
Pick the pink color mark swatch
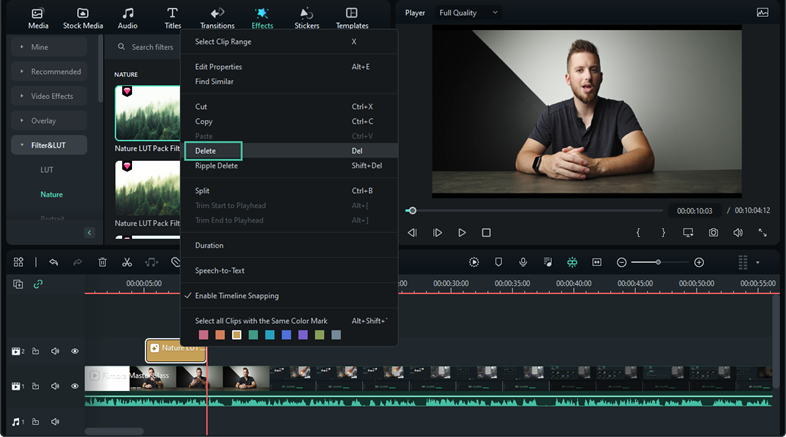coord(204,335)
